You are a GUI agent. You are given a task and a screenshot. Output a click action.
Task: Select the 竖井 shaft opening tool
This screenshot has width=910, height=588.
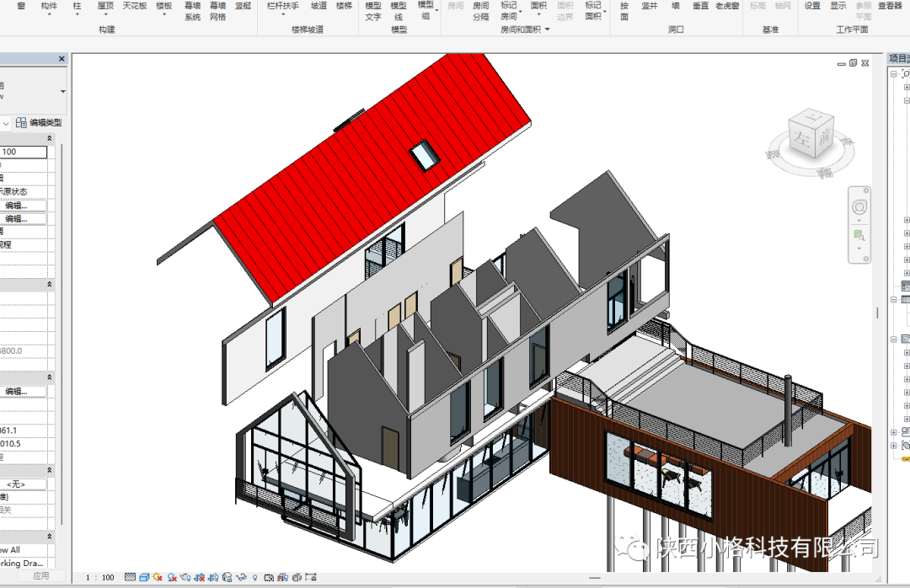click(650, 6)
